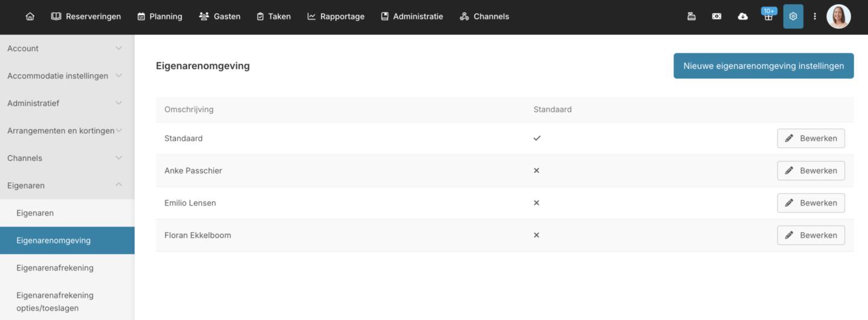Click Bewerken for Floran Ekkelboom
Image resolution: width=868 pixels, height=320 pixels.
(811, 235)
